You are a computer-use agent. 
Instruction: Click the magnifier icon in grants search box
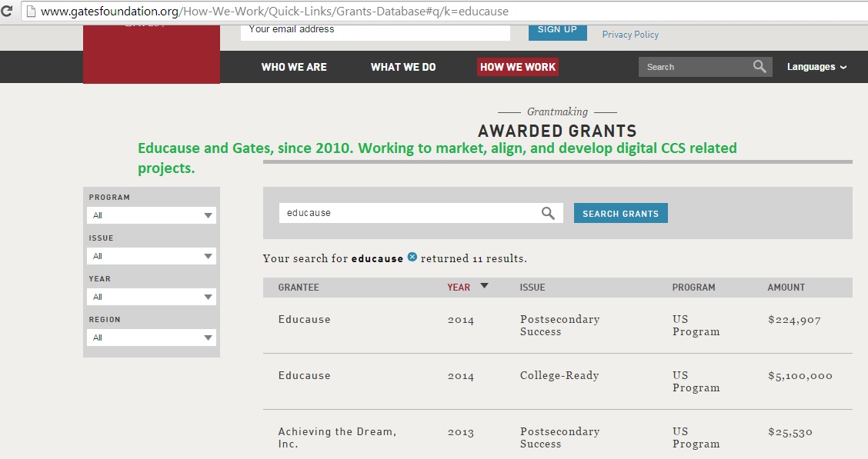coord(548,213)
